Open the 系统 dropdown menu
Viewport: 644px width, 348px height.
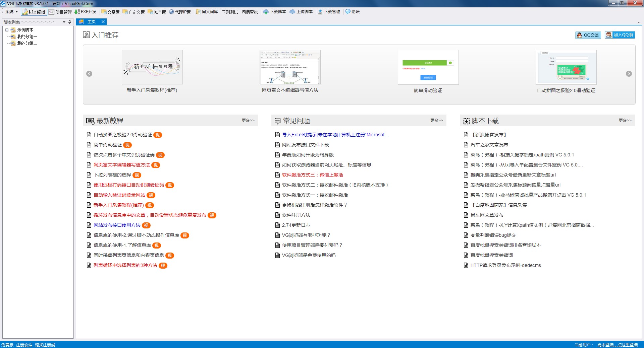pos(11,12)
